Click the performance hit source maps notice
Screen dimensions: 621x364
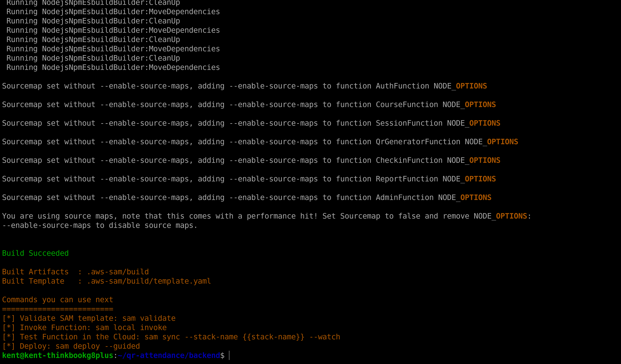[266, 221]
